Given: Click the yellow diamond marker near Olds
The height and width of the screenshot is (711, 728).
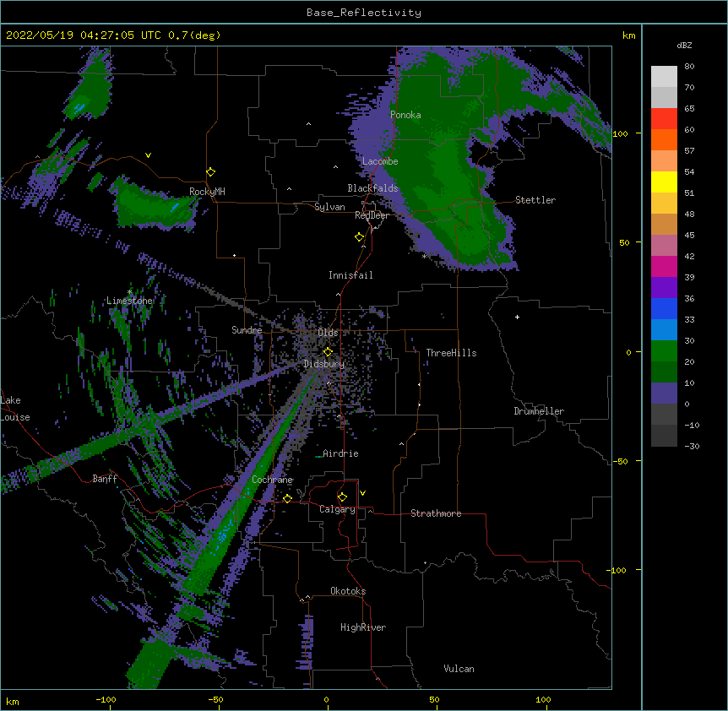Looking at the screenshot, I should [328, 352].
